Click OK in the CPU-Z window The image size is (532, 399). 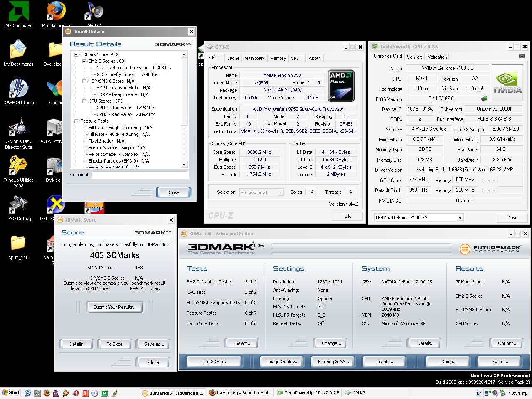click(x=347, y=216)
